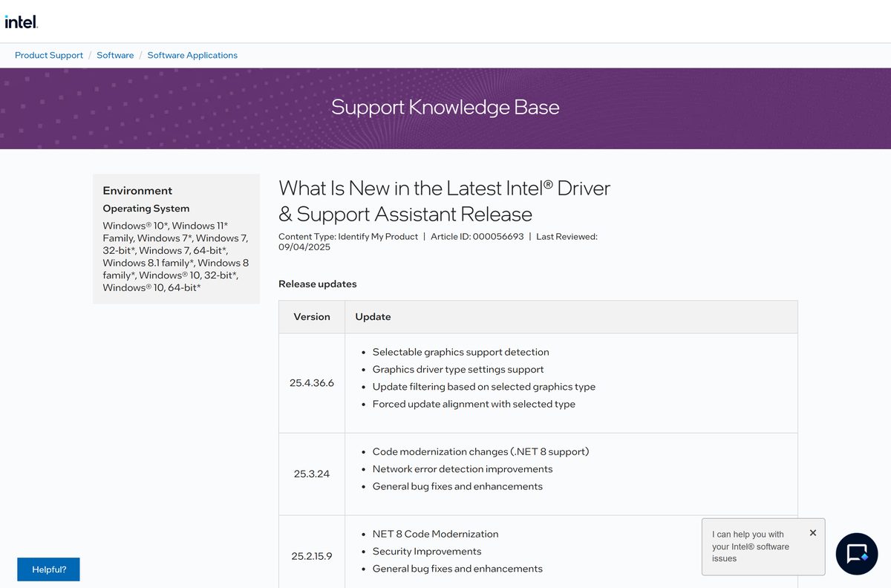Go to Product Support breadcrumb
891x588 pixels.
point(49,55)
